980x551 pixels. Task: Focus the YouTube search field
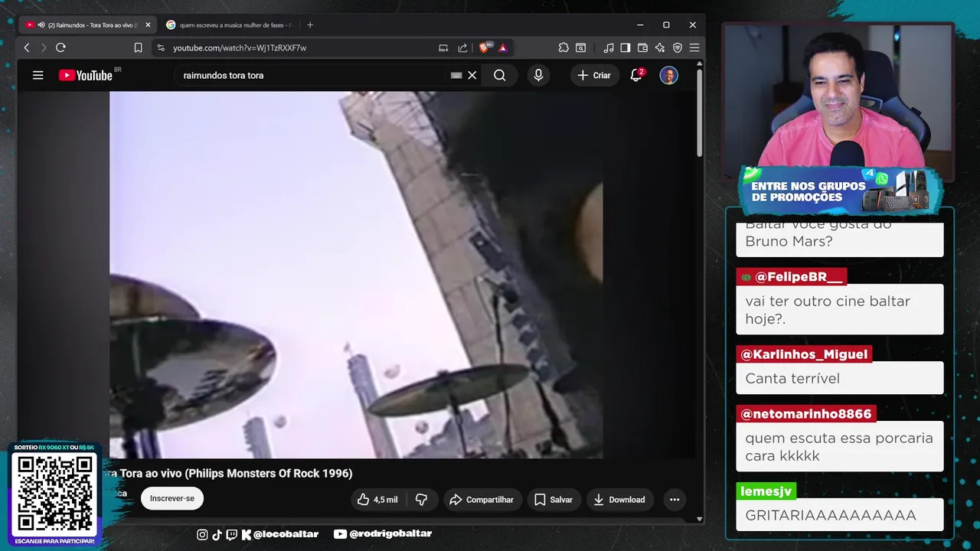[x=314, y=75]
